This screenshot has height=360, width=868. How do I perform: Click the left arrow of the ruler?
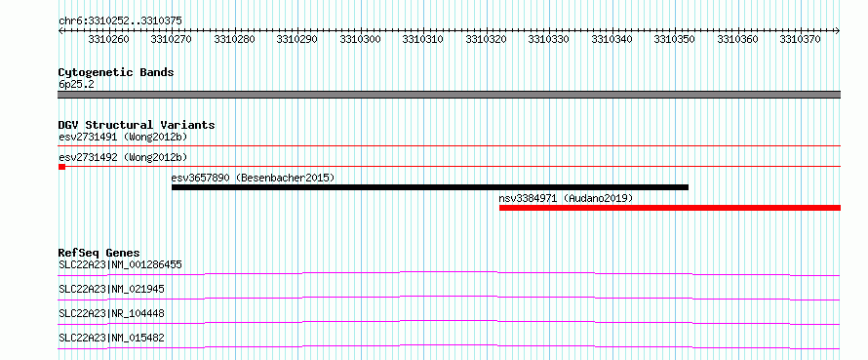pyautogui.click(x=60, y=31)
